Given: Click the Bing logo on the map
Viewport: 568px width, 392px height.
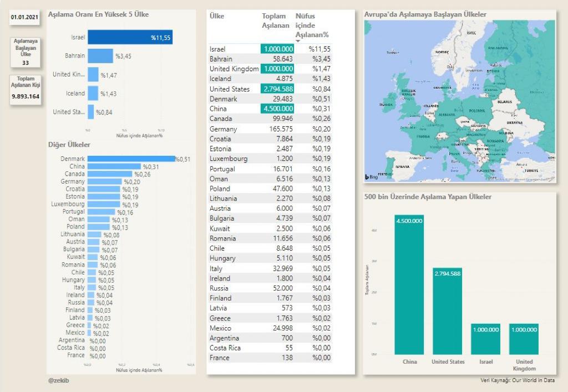Looking at the screenshot, I should [x=372, y=176].
